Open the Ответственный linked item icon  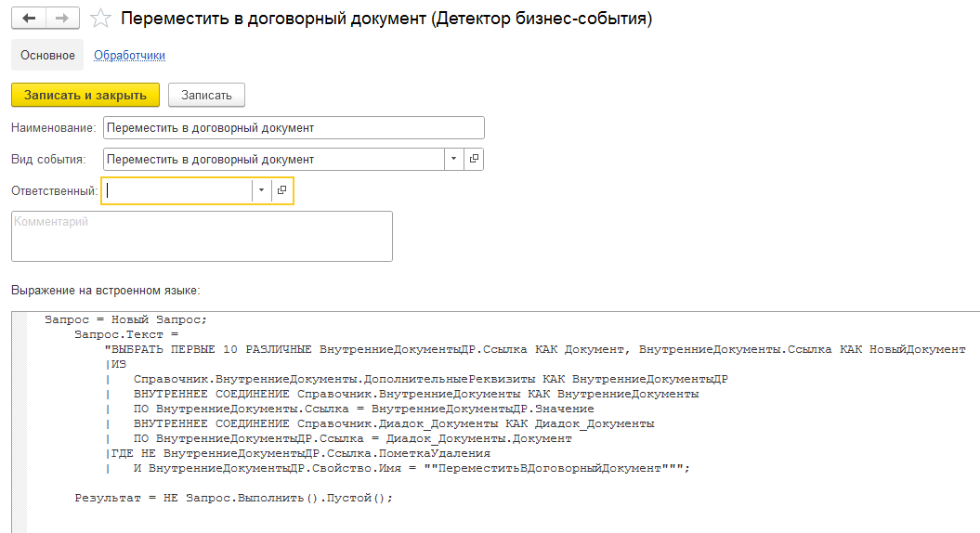[281, 190]
